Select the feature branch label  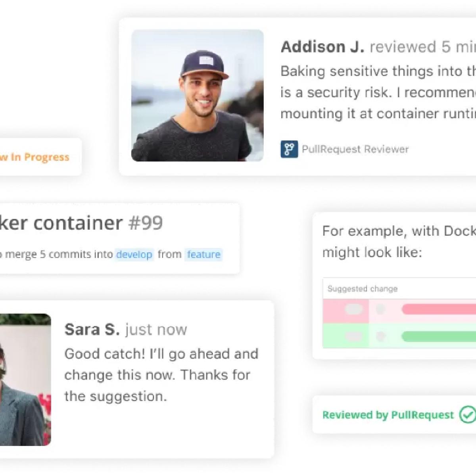[x=203, y=254]
